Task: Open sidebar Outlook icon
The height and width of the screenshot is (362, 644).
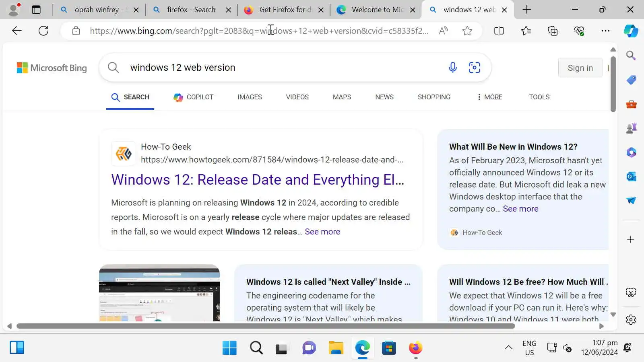Action: pyautogui.click(x=631, y=176)
